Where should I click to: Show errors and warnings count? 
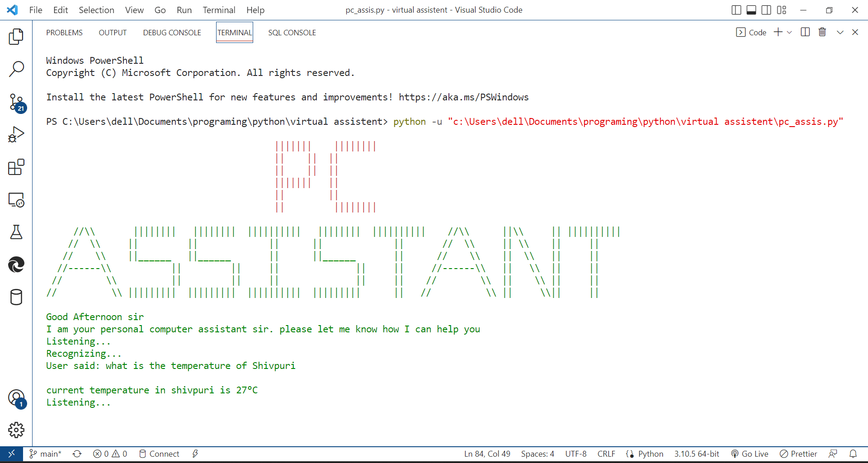(110, 454)
